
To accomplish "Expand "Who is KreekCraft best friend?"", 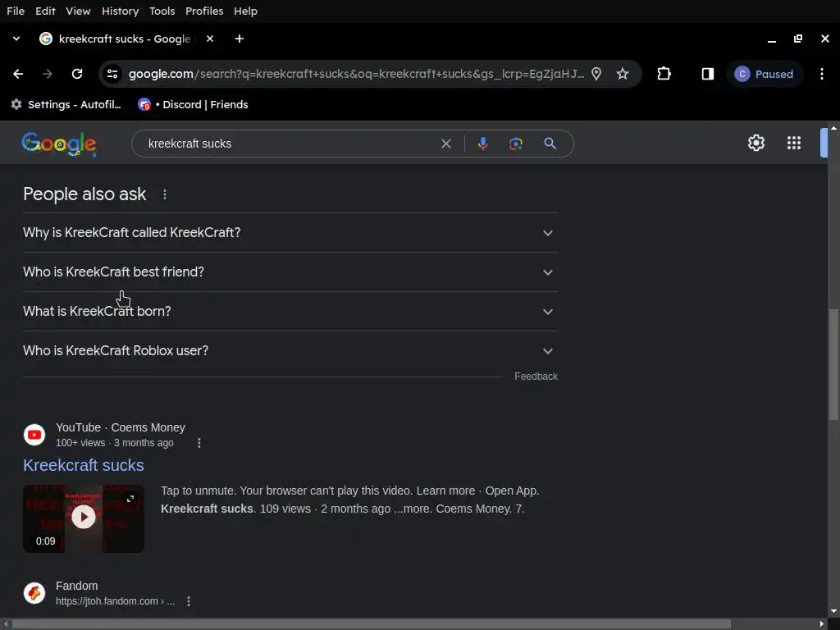I will [x=290, y=272].
